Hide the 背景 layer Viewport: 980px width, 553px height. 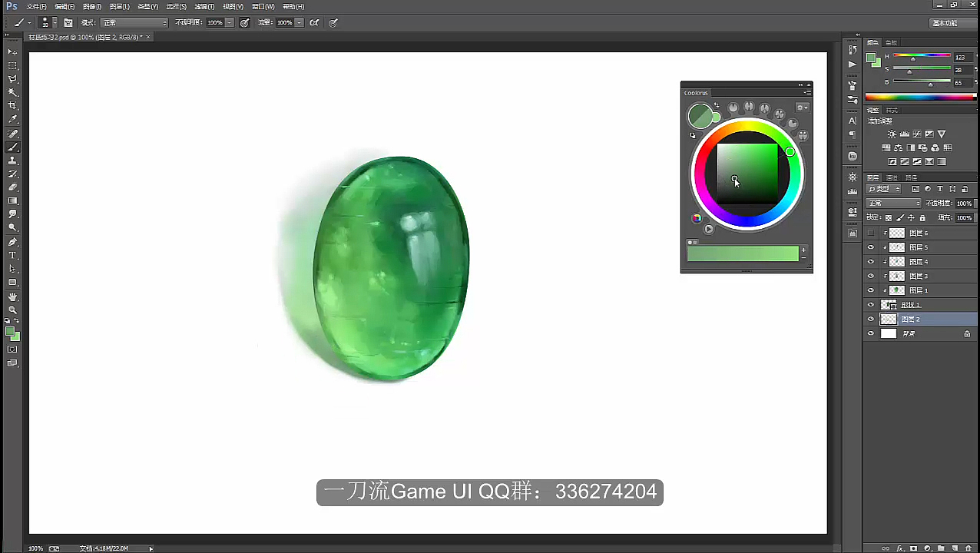(870, 333)
